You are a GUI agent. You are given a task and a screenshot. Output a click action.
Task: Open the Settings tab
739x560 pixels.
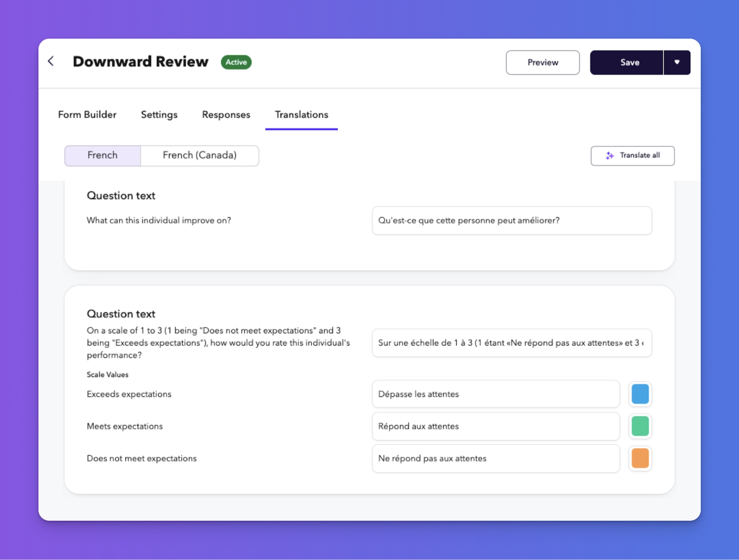tap(159, 115)
